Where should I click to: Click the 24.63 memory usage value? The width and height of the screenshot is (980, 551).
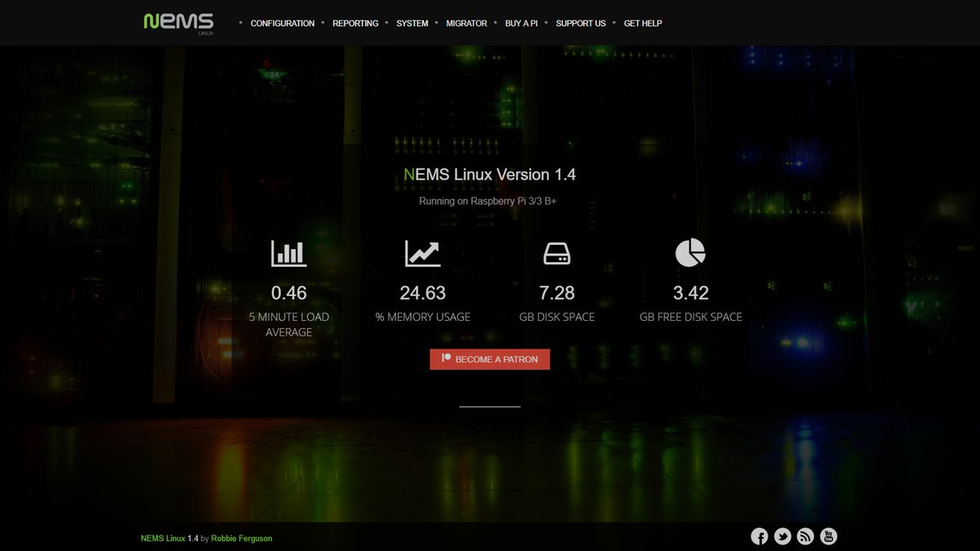[422, 293]
